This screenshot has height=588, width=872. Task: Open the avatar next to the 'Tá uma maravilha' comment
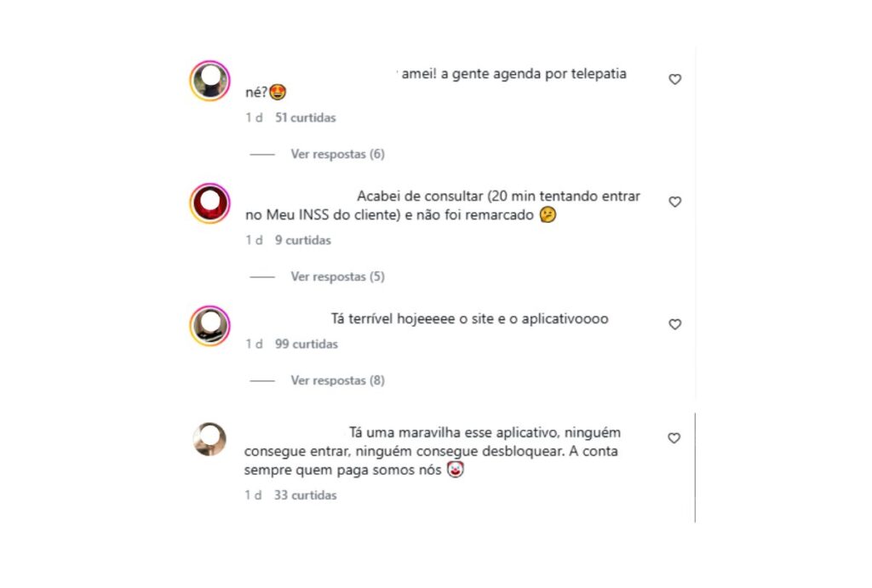pyautogui.click(x=209, y=439)
